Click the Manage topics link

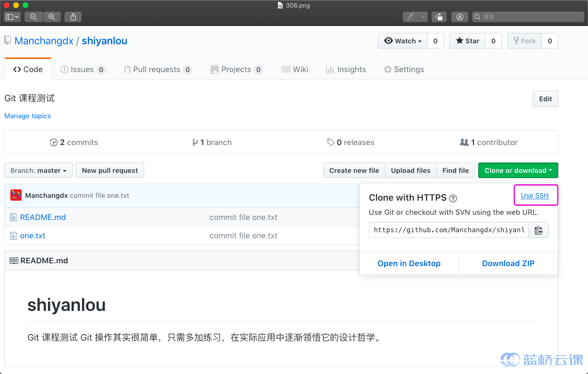27,116
